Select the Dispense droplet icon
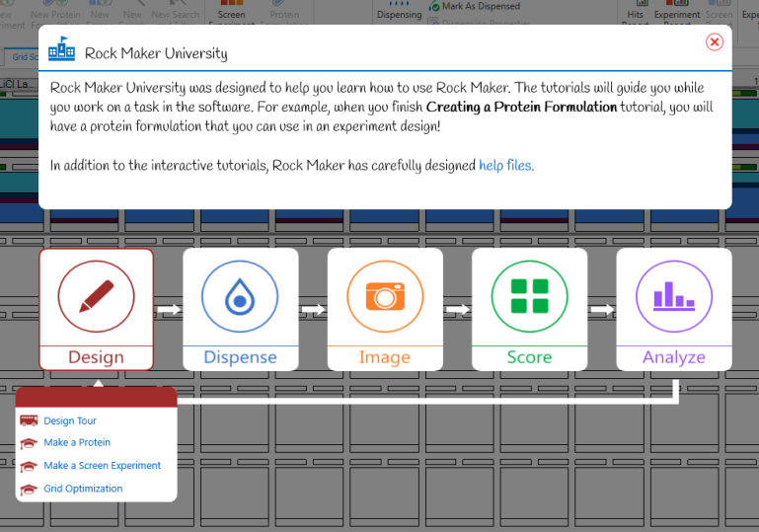The height and width of the screenshot is (532, 759). pyautogui.click(x=240, y=296)
